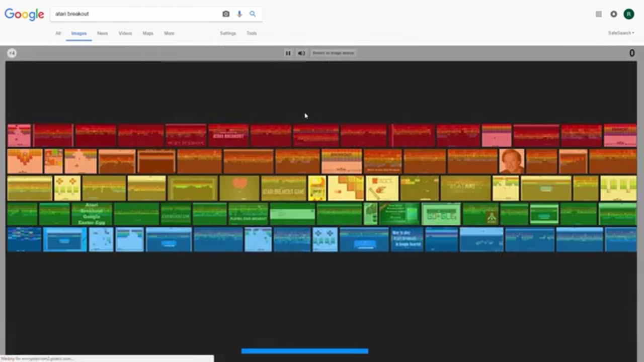This screenshot has height=362, width=644.
Task: Open search Settings menu
Action: pos(228,33)
